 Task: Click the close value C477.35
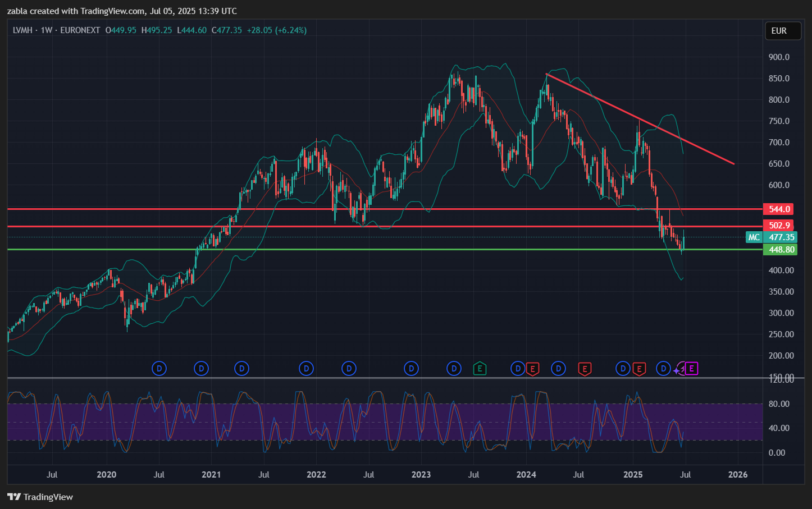coord(226,30)
